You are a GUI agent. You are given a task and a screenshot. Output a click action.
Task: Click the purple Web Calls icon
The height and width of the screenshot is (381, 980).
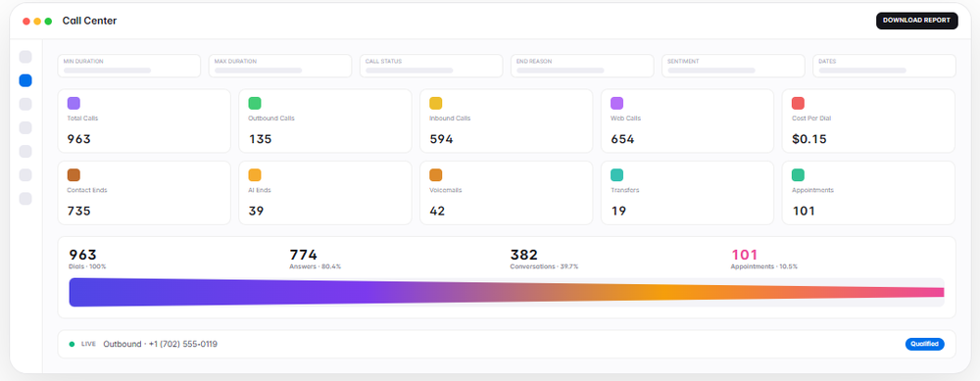616,103
